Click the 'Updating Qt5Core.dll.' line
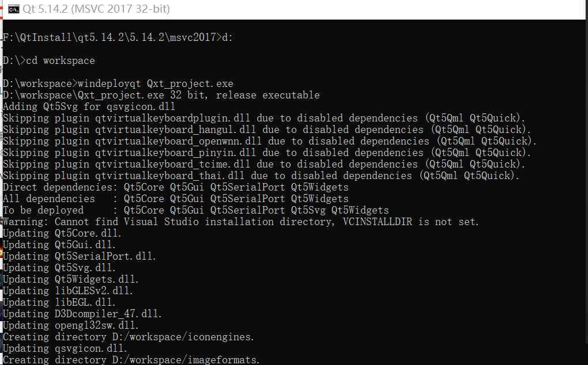This screenshot has height=365, width=588. point(62,233)
